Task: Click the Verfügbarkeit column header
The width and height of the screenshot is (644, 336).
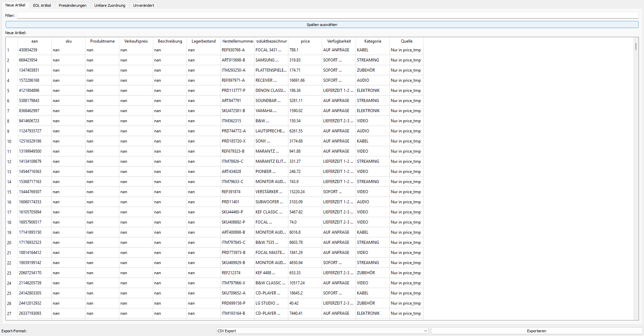Action: [x=339, y=41]
